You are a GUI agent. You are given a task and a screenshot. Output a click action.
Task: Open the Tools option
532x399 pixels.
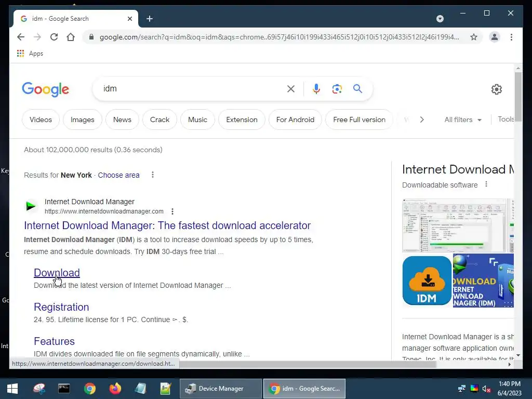[506, 119]
